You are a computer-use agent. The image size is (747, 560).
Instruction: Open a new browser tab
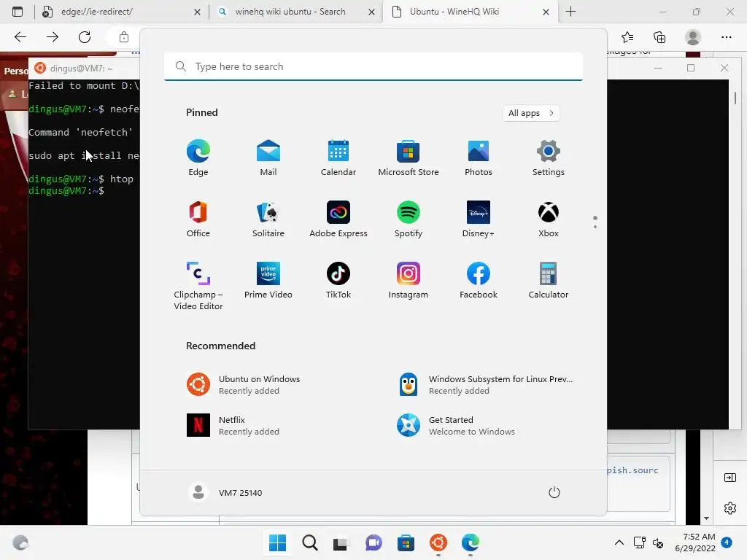[570, 12]
